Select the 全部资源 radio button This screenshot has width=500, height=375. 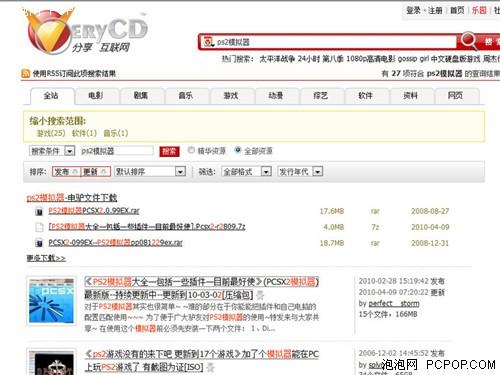point(238,150)
